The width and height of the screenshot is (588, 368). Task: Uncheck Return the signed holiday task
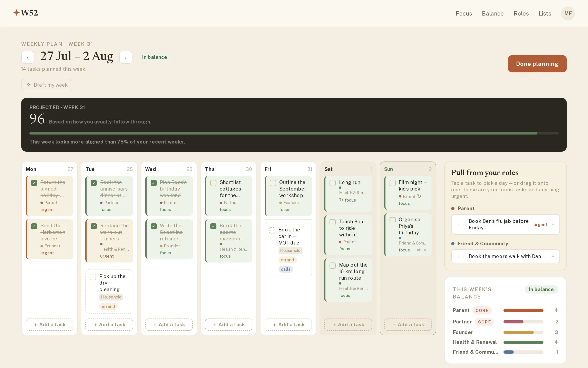(x=34, y=183)
